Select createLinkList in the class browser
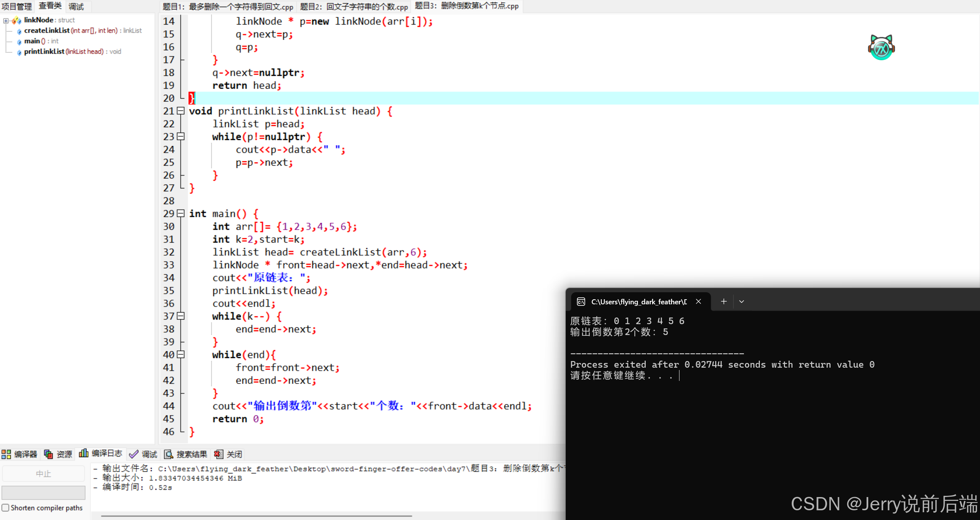980x520 pixels. coord(47,31)
